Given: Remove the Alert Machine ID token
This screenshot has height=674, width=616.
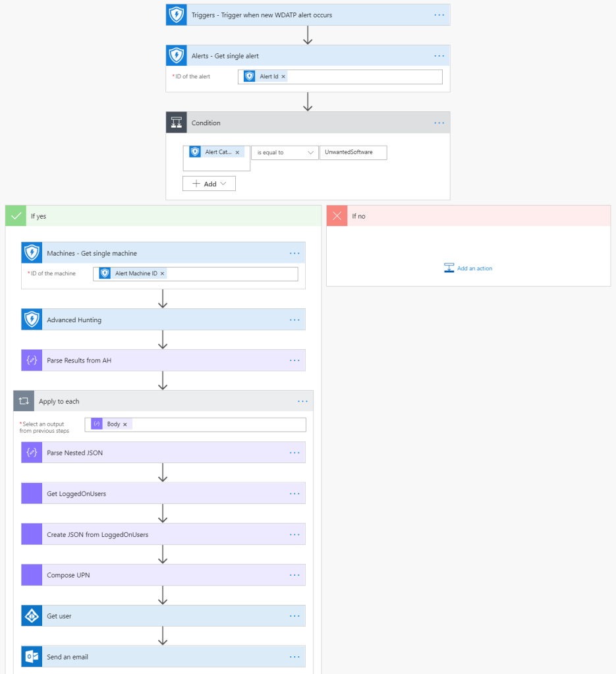Looking at the screenshot, I should tap(163, 273).
